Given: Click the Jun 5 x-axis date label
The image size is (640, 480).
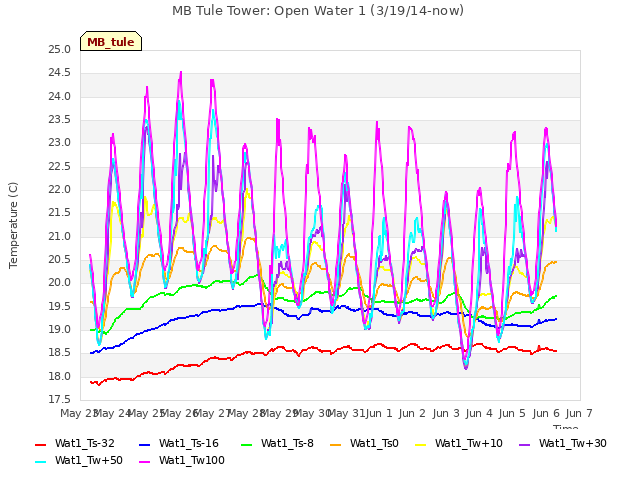Looking at the screenshot, I should click(x=512, y=414).
